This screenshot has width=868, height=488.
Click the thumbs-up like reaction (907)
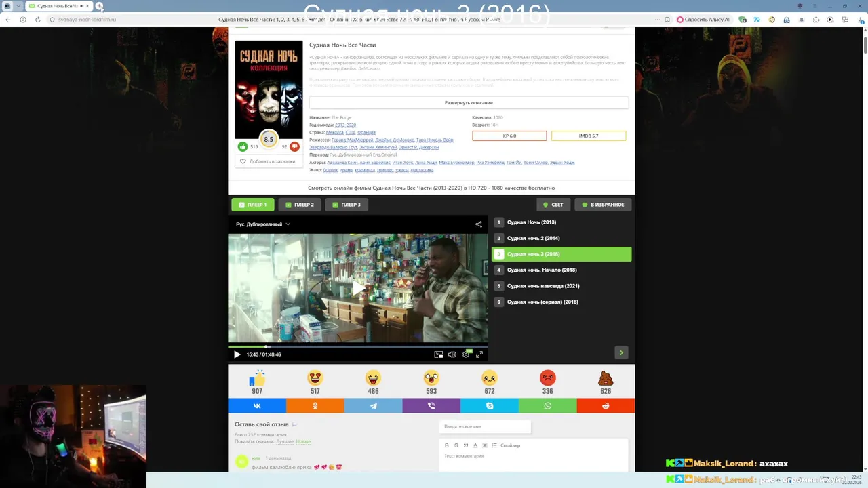coord(257,378)
